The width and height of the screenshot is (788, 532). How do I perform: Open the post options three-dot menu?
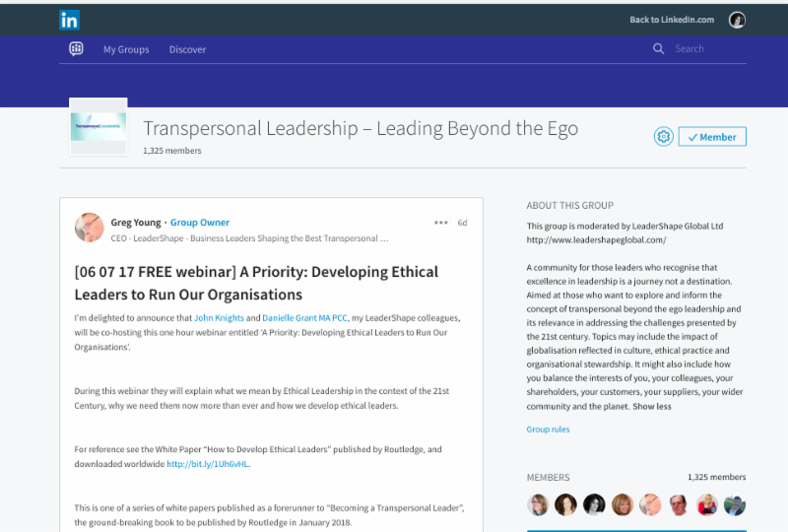coord(440,223)
